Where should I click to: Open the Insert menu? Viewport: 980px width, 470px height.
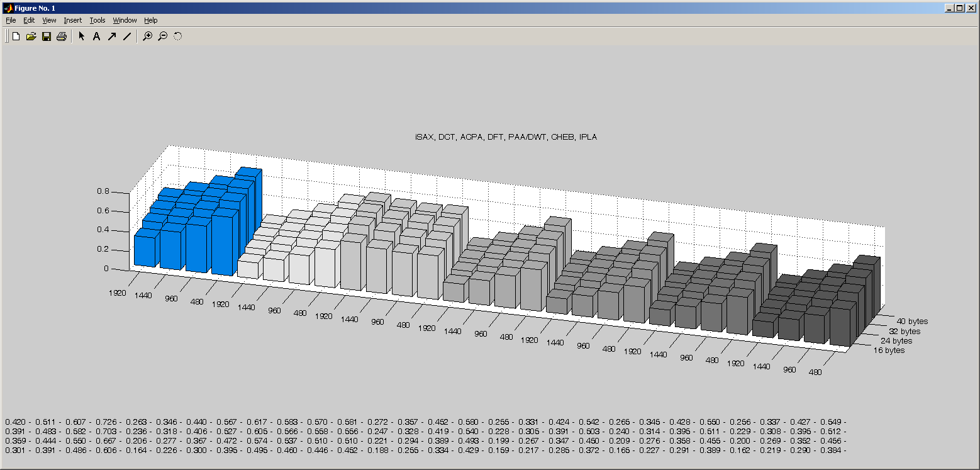(x=72, y=20)
